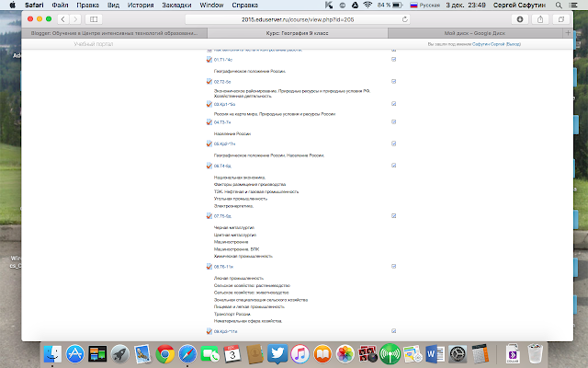Open the Справка menu

coord(244,5)
